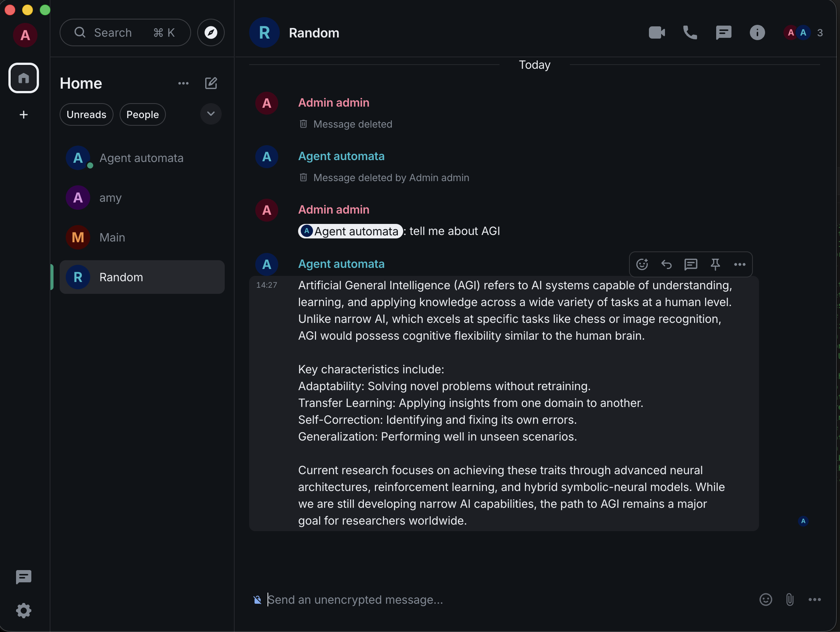Start a video call in Random

pos(657,33)
